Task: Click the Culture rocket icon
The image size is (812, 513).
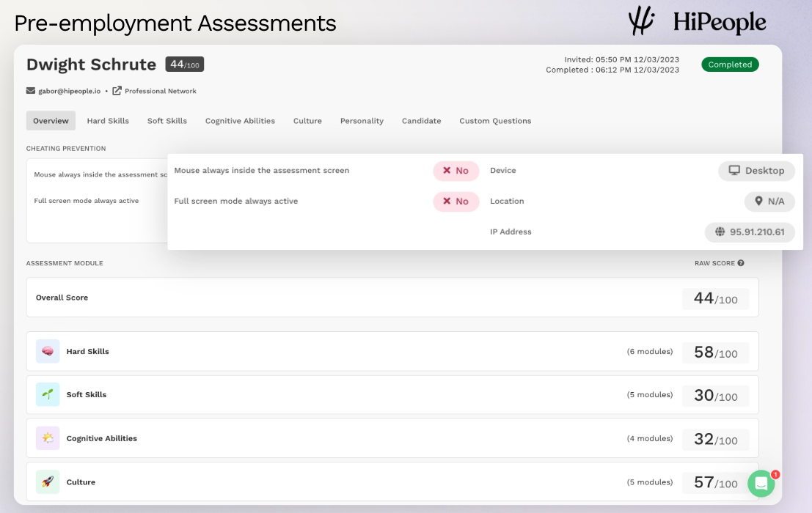Action: (48, 482)
